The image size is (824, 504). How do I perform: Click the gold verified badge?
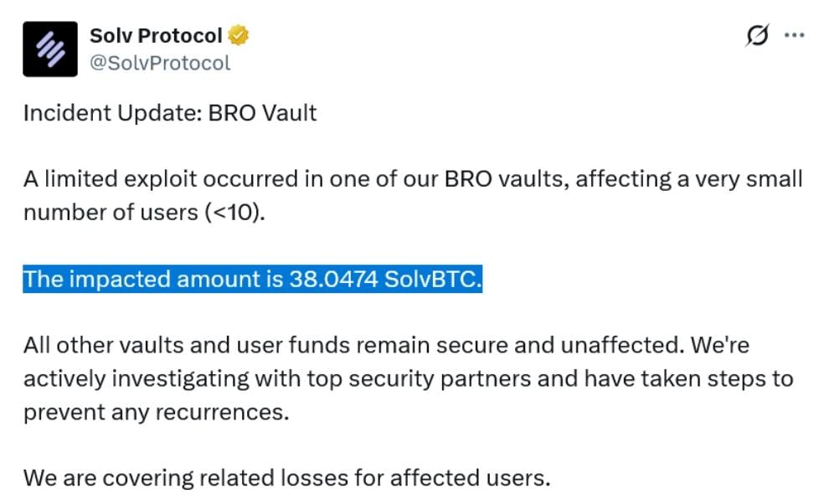tap(239, 36)
